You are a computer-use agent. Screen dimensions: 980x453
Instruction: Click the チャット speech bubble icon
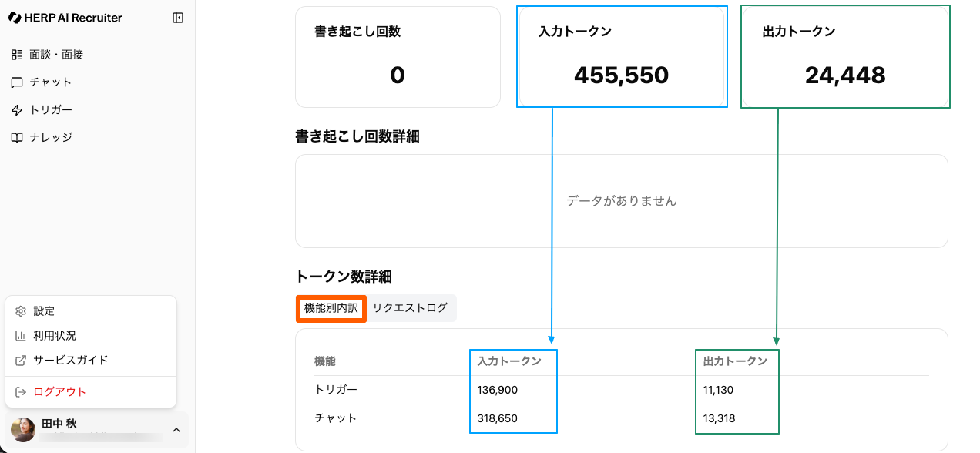coord(17,82)
